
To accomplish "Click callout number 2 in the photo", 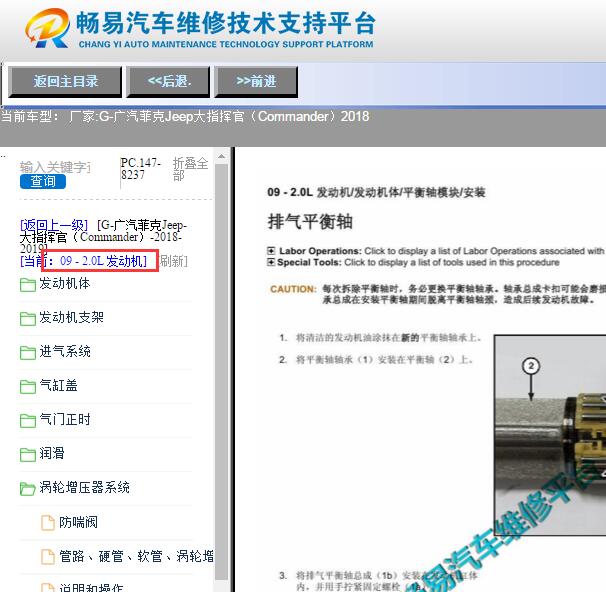I will click(531, 366).
